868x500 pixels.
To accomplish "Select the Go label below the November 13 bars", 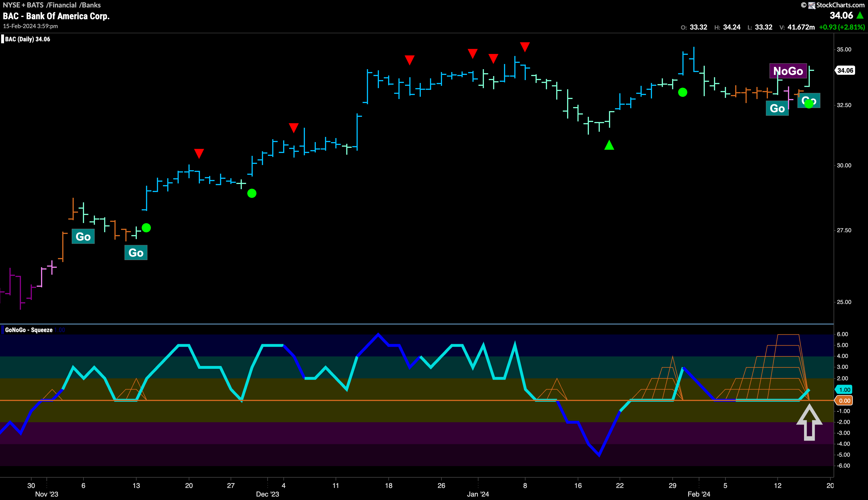I will click(136, 253).
